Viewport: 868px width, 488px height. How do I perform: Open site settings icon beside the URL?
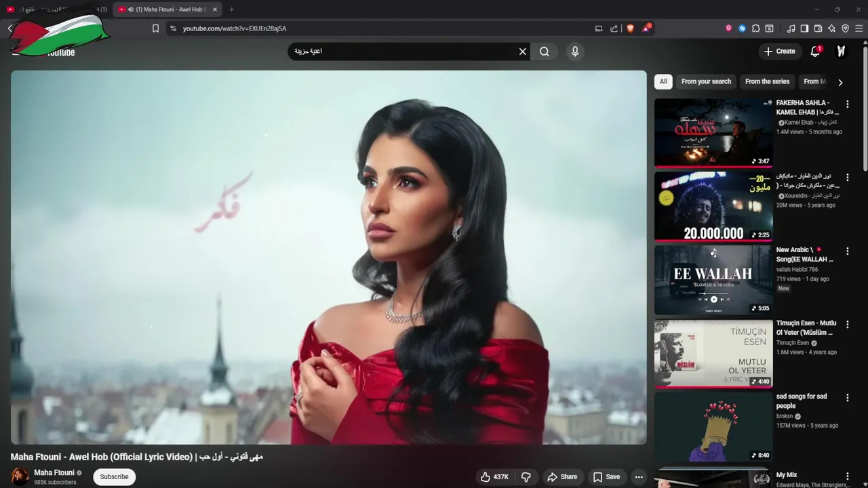pyautogui.click(x=173, y=28)
